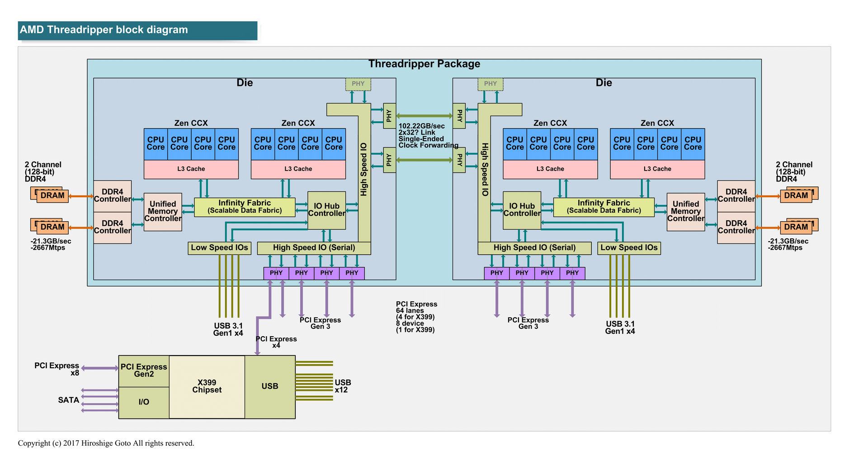
Task: Select the "Threadripper Package" heading
Action: tap(424, 64)
